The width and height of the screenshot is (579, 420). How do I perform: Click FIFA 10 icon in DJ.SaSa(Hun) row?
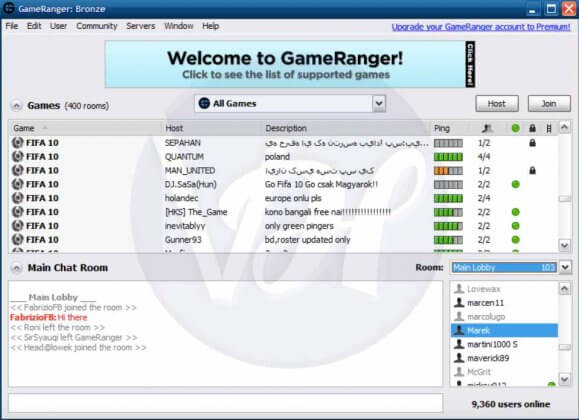(17, 184)
